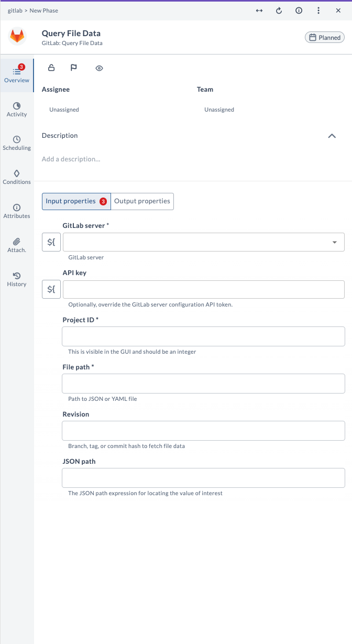The width and height of the screenshot is (352, 644).
Task: Click variable ${ button for API key
Action: click(51, 289)
